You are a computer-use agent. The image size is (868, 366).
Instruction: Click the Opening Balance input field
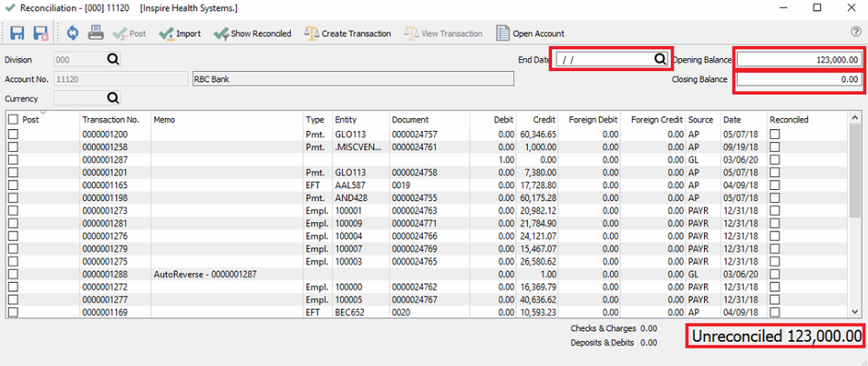(x=799, y=60)
